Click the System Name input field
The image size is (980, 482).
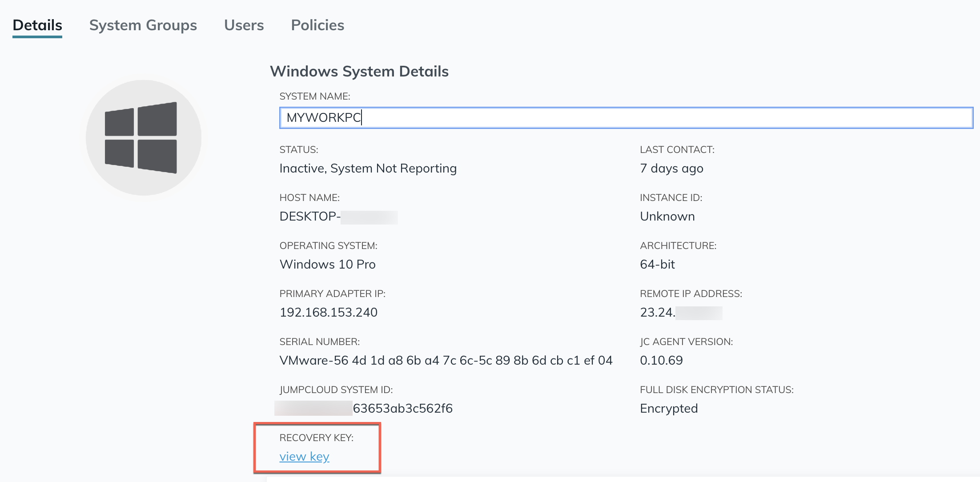point(626,118)
